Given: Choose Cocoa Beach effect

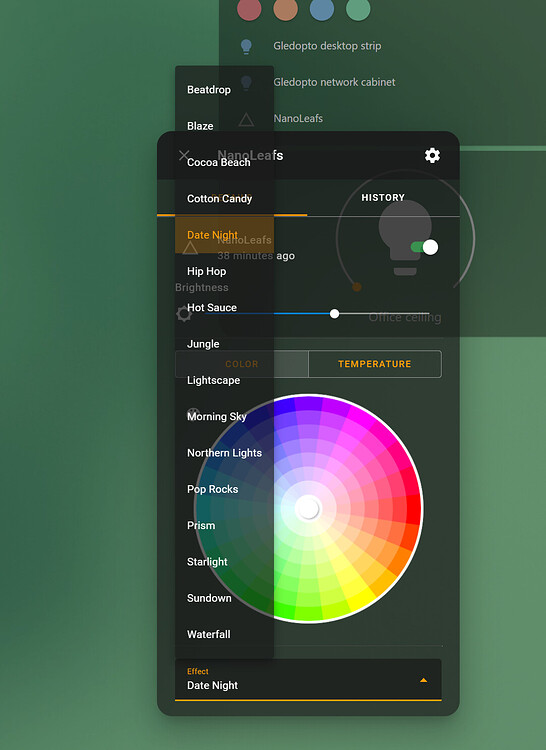Looking at the screenshot, I should coord(224,162).
